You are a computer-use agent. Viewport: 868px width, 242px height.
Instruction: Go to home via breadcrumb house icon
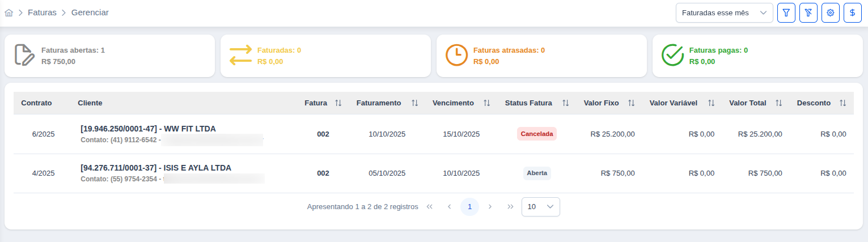(9, 12)
